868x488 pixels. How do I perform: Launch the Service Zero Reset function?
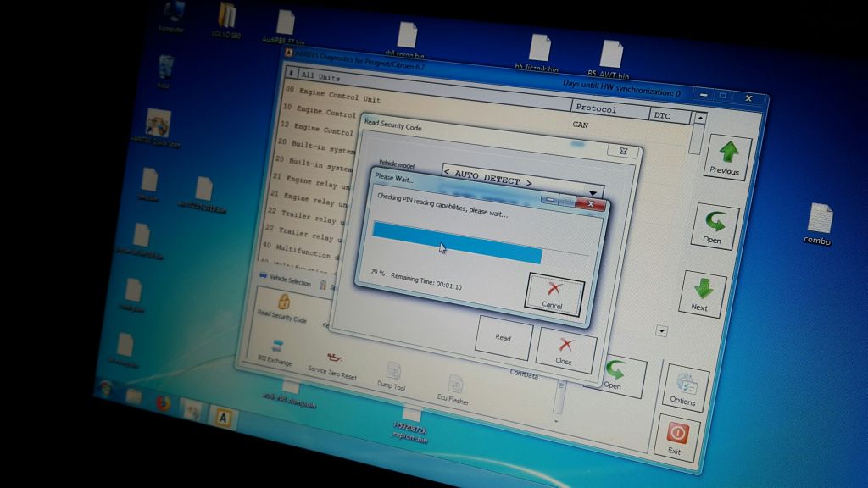click(x=334, y=358)
